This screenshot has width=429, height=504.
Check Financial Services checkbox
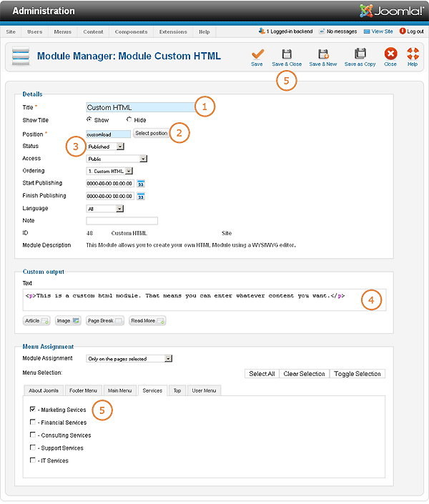pos(32,422)
